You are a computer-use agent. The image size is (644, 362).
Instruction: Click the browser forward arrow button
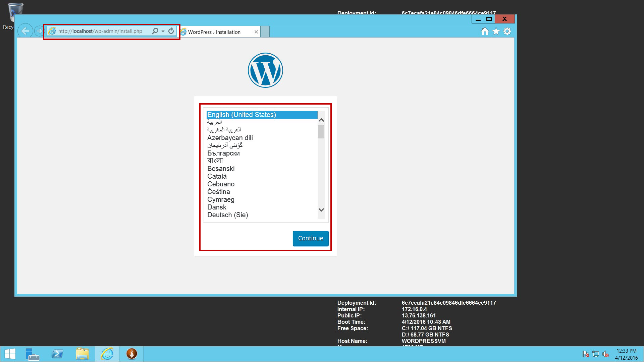coord(39,31)
